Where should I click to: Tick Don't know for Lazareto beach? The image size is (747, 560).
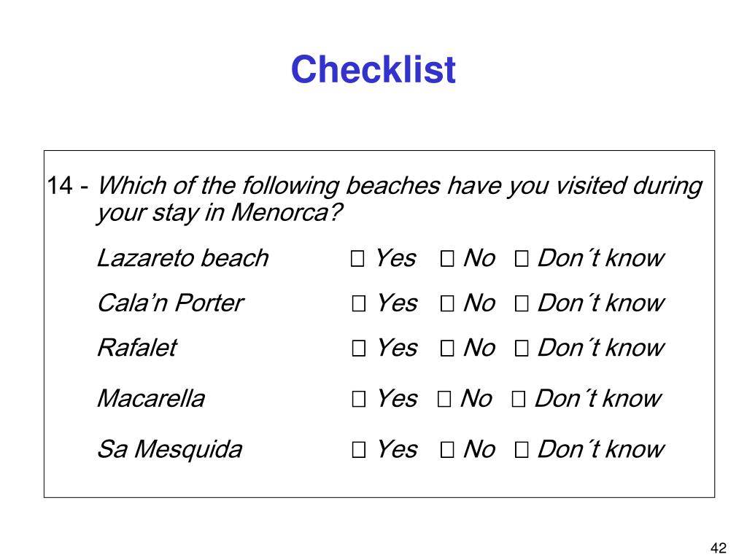pos(521,259)
